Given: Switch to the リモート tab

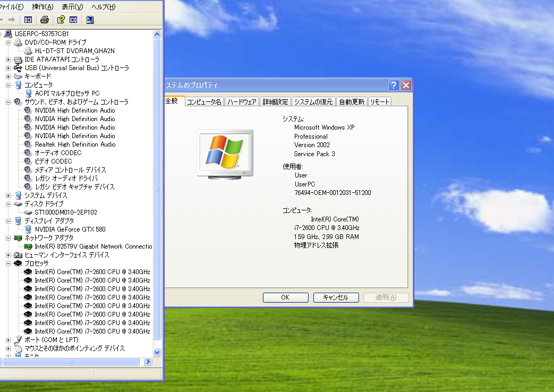Looking at the screenshot, I should tap(380, 102).
